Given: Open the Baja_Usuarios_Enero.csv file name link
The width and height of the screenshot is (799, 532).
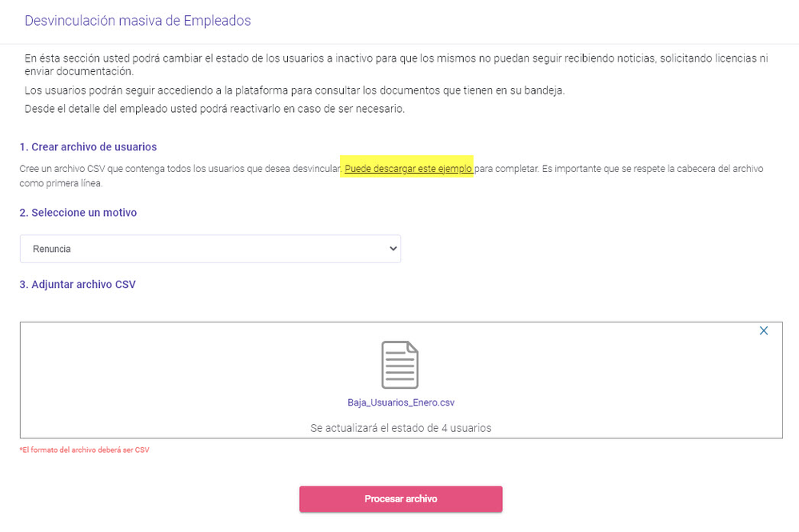Looking at the screenshot, I should point(401,402).
